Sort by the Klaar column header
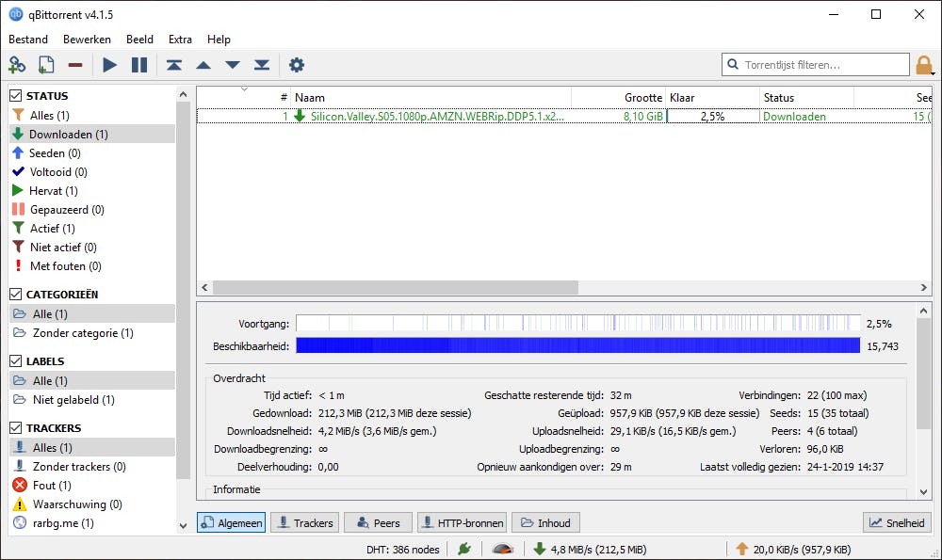This screenshot has height=560, width=942. [713, 97]
